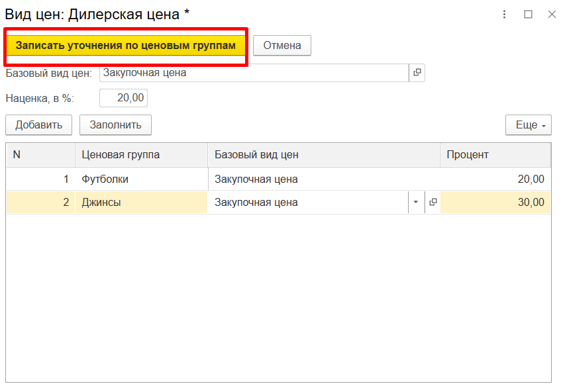Expand the dropdown arrow in the Джинсы row
Viewport: 563px width, 392px height.
coord(416,203)
